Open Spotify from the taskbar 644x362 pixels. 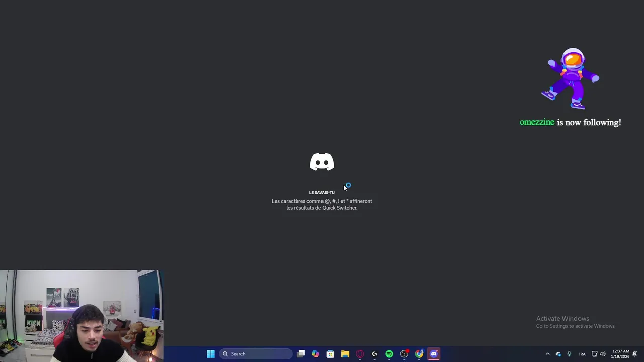click(389, 354)
